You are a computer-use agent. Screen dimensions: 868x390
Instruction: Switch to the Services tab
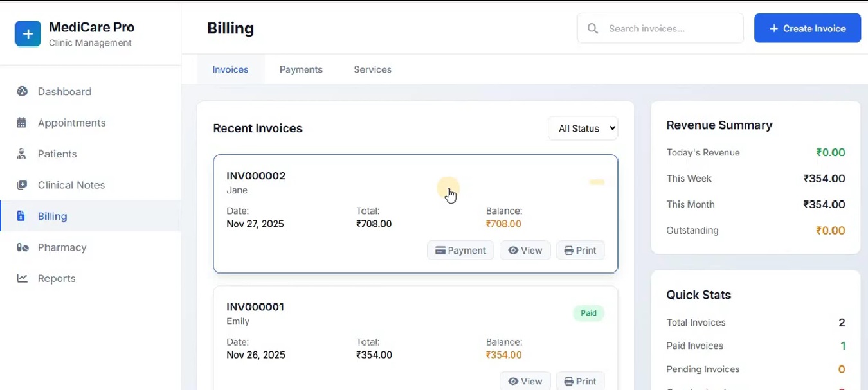pos(372,69)
